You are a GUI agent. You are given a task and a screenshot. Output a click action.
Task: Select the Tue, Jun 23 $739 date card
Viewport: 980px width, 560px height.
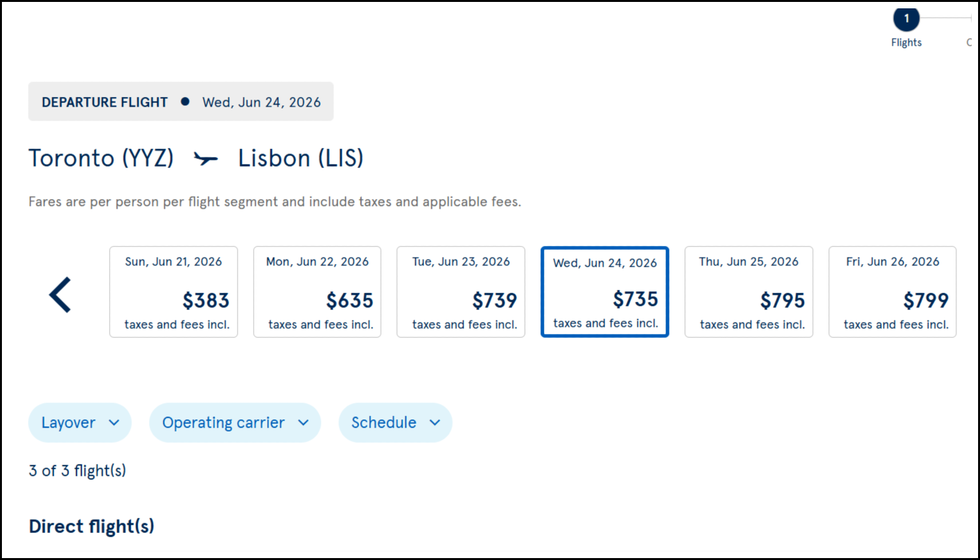pos(460,292)
